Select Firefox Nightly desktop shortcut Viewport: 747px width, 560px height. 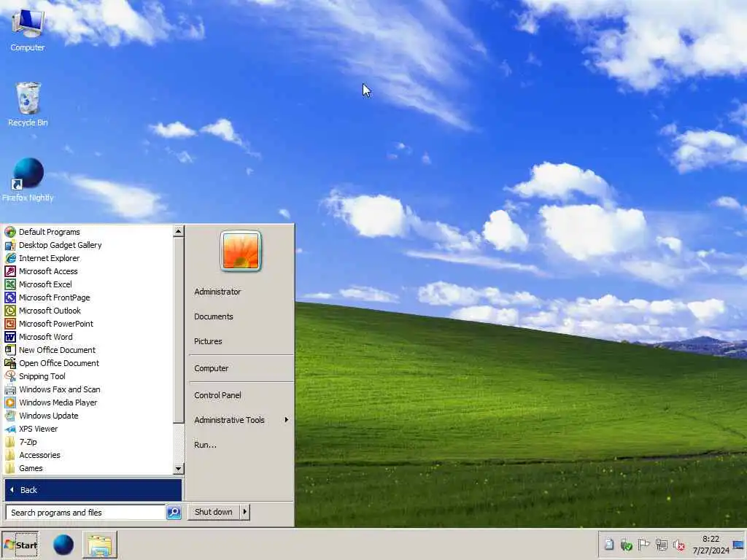(28, 180)
